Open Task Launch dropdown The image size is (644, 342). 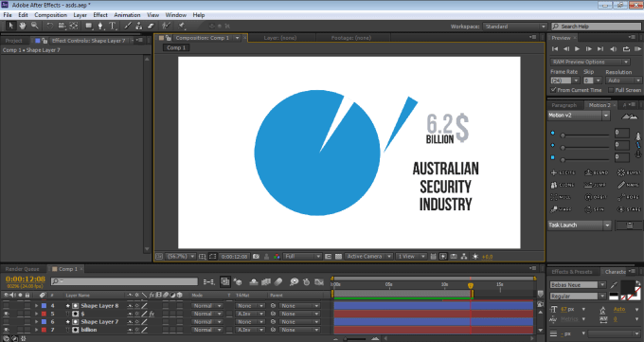click(580, 225)
